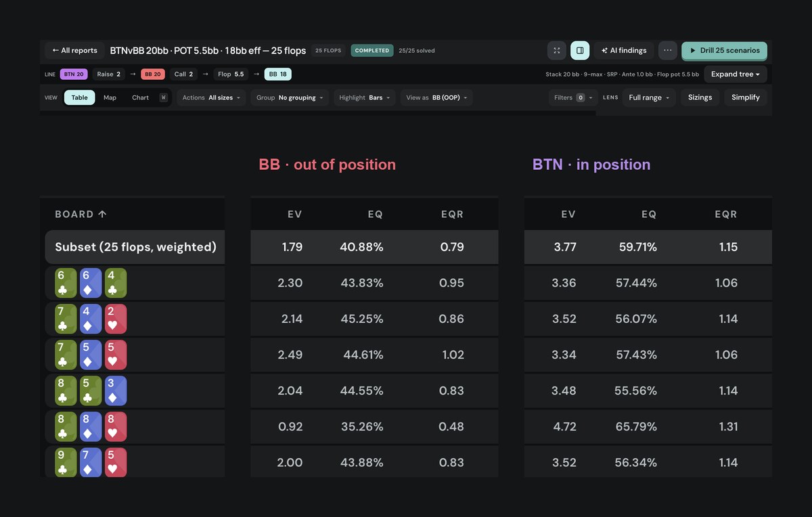The width and height of the screenshot is (812, 517).
Task: Click the BB EQ value 35.26%
Action: click(x=361, y=426)
